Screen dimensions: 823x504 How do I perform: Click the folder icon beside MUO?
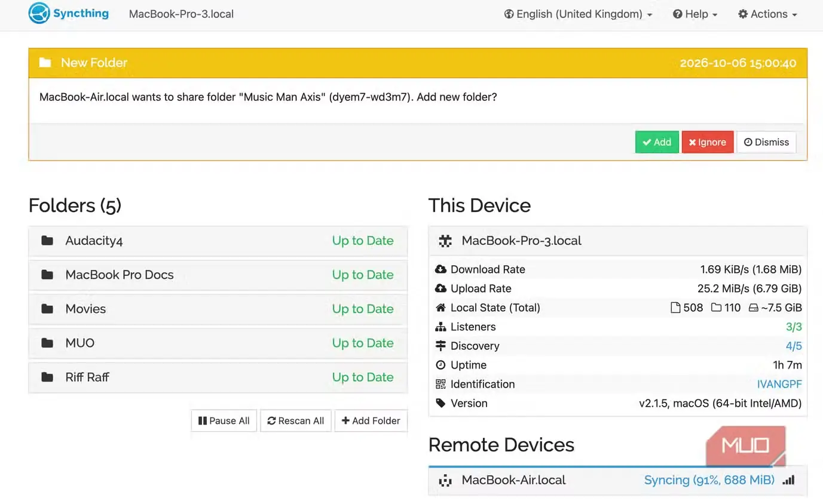point(47,343)
